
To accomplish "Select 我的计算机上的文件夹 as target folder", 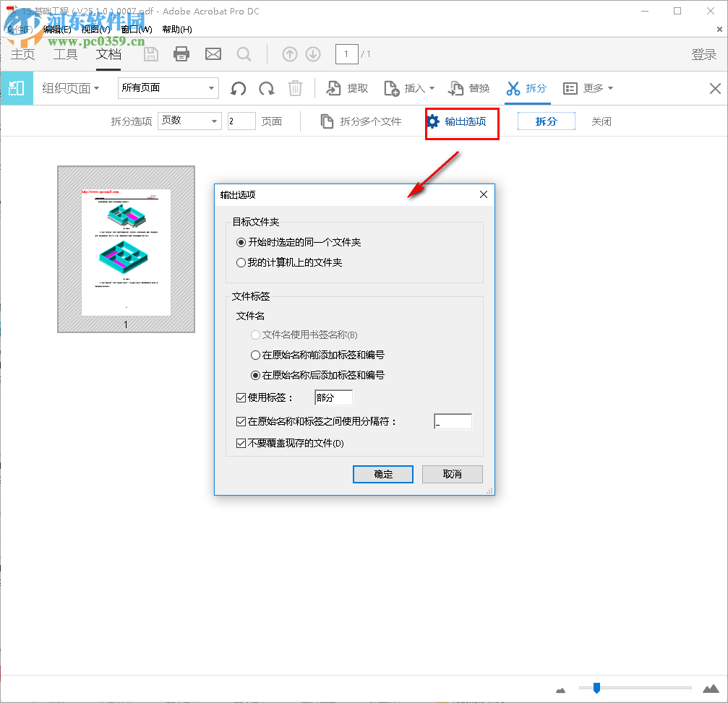I will point(241,262).
